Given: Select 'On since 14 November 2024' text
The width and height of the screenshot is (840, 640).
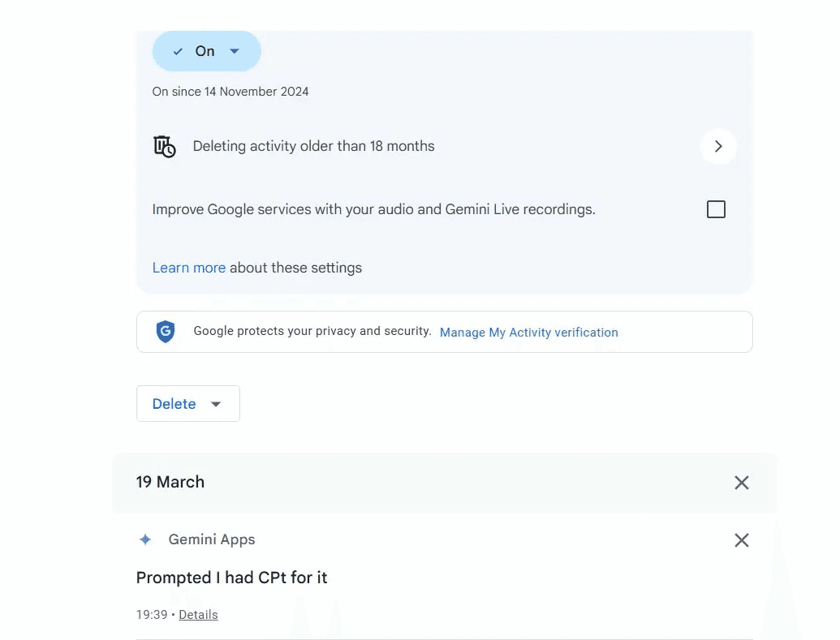Looking at the screenshot, I should 230,92.
